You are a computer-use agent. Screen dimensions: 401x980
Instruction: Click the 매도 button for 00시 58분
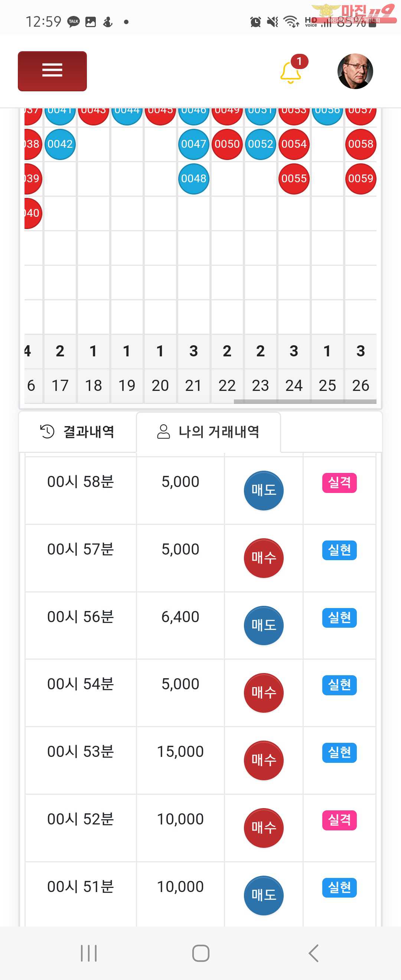(x=264, y=490)
